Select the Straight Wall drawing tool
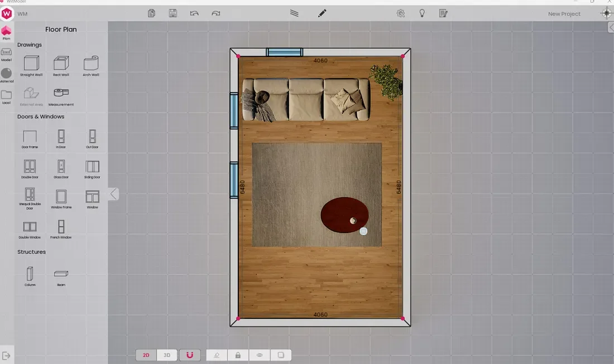The height and width of the screenshot is (364, 614). 31,66
